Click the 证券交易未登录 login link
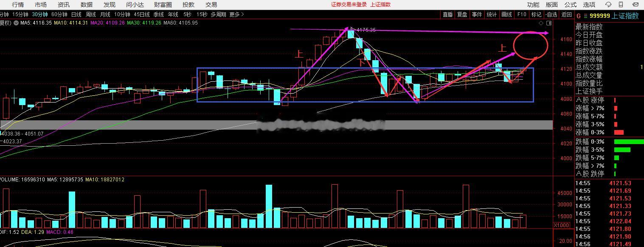 click(349, 5)
